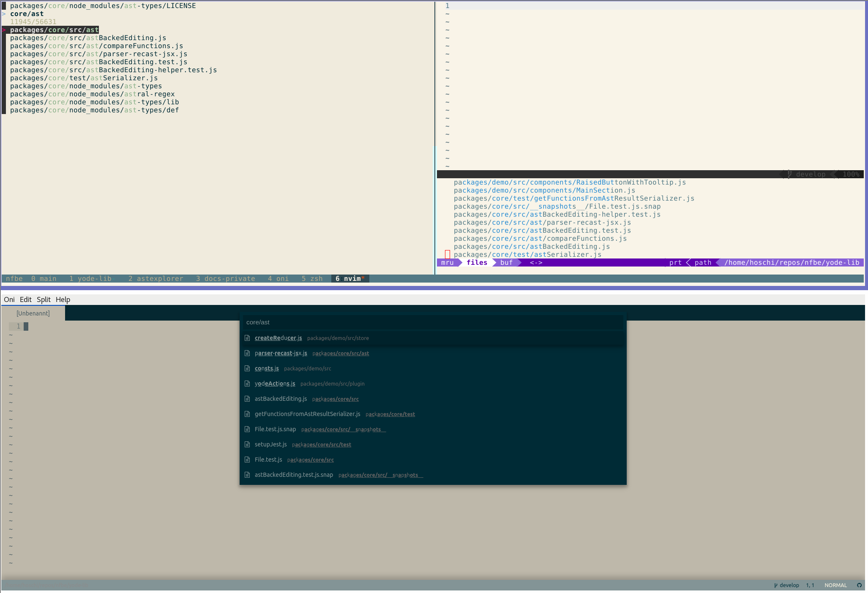
Task: Open the Help menu
Action: 63,299
